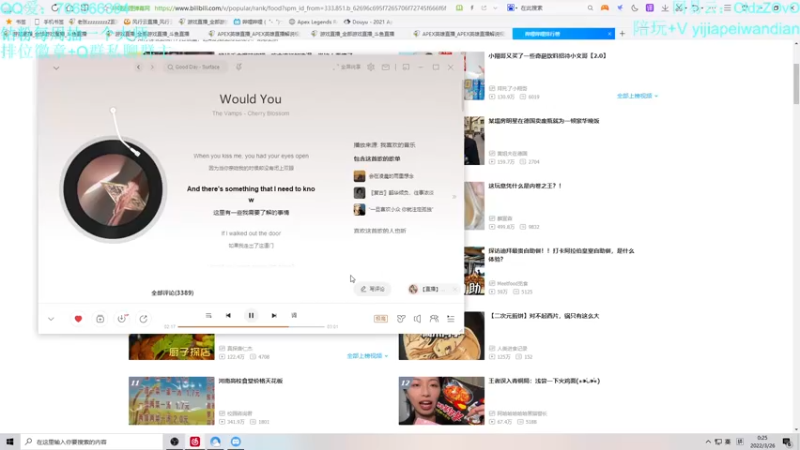Image resolution: width=800 pixels, height=450 pixels.
Task: Open the volume control speaker icon
Action: coord(417,318)
